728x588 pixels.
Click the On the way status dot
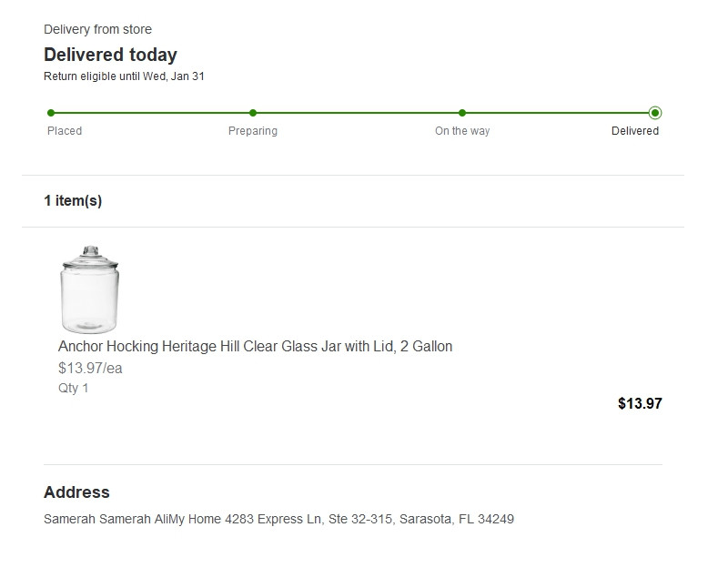(x=462, y=113)
